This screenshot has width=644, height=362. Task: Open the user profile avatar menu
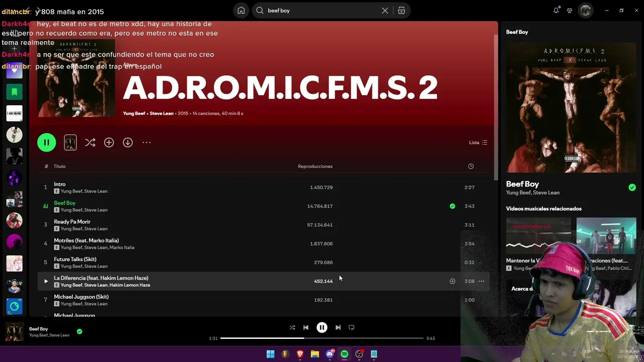click(586, 11)
